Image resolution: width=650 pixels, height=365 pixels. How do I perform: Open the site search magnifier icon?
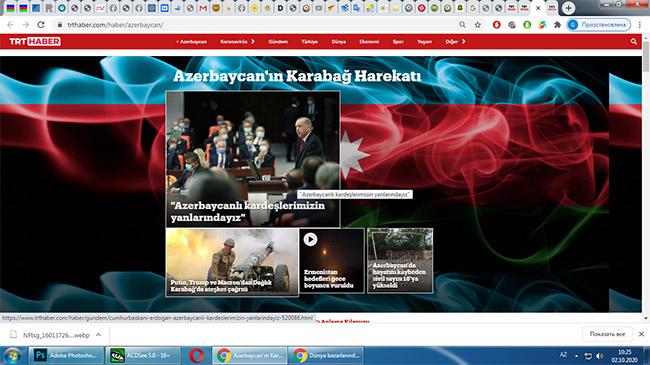pyautogui.click(x=633, y=41)
